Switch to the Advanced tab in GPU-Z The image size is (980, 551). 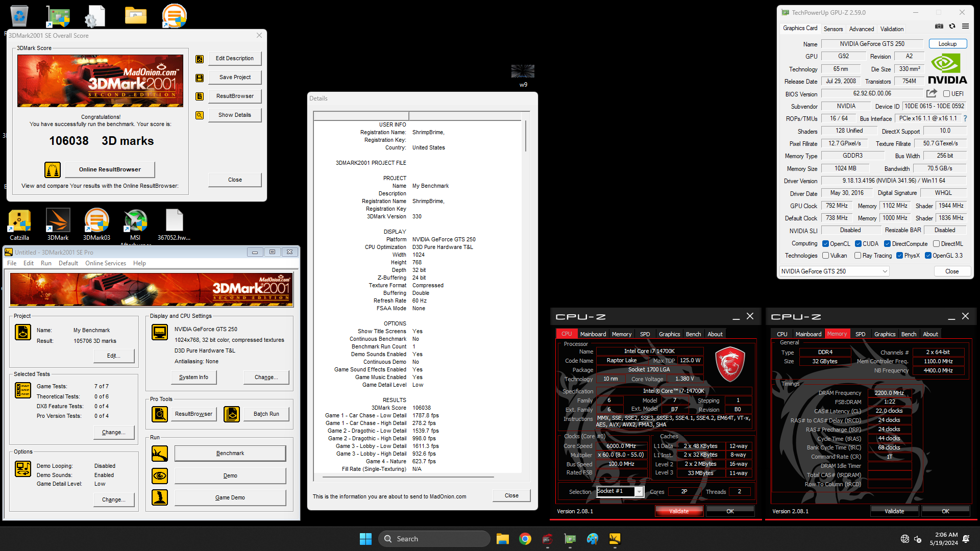pyautogui.click(x=862, y=29)
